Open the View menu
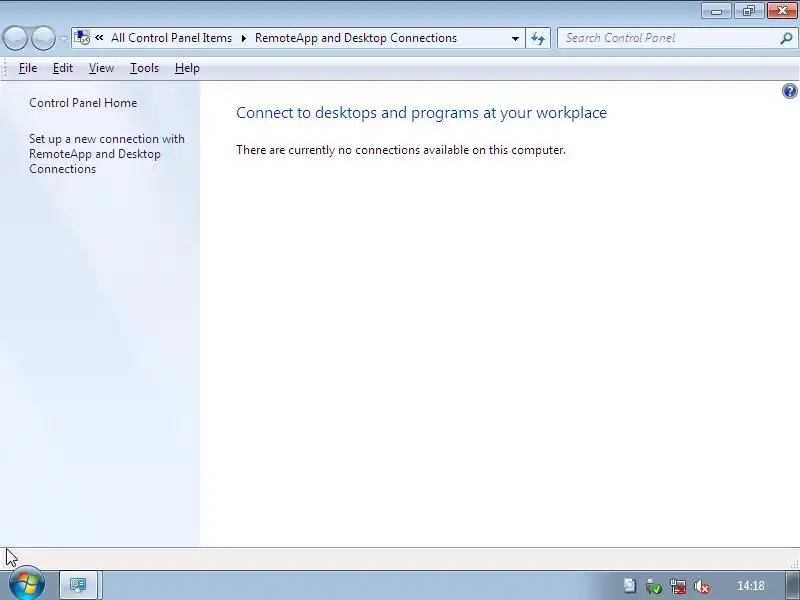This screenshot has width=800, height=600. coord(101,68)
